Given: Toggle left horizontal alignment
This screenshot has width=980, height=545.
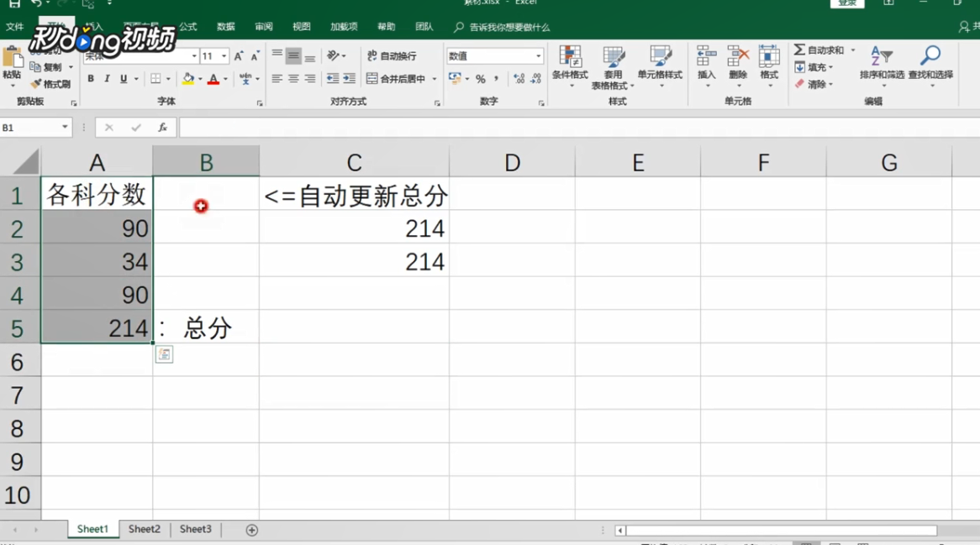Looking at the screenshot, I should pos(277,79).
